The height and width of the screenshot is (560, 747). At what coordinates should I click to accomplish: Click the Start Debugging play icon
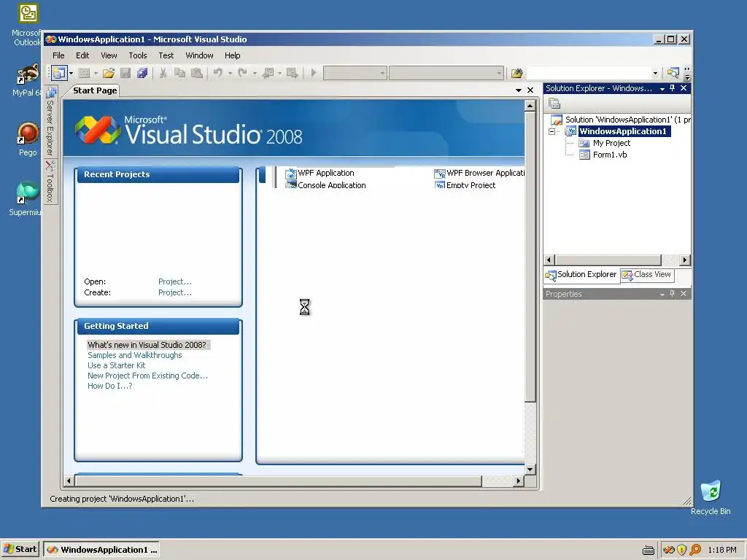pos(314,73)
